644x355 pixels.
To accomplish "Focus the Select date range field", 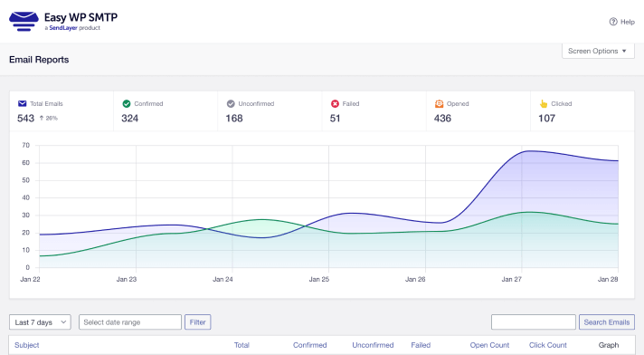I will point(129,322).
